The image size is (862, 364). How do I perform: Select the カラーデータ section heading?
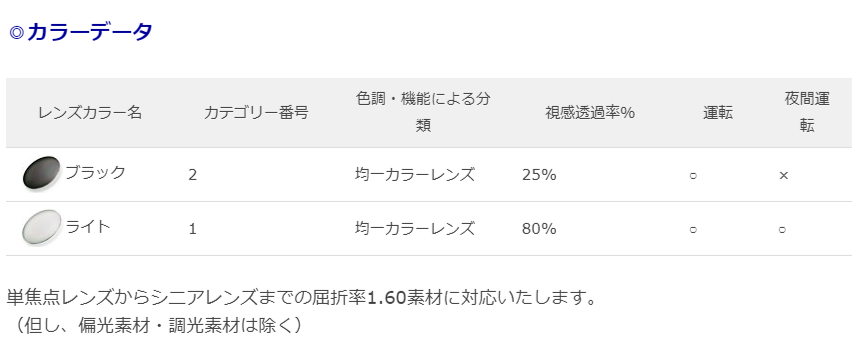point(80,32)
